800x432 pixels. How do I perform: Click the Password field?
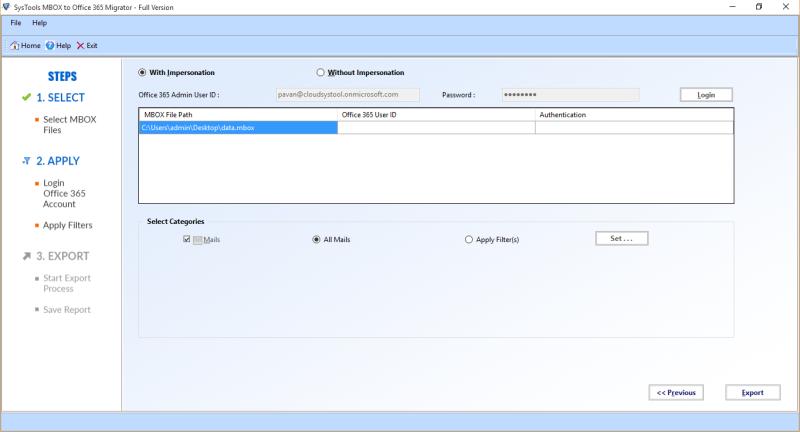(570, 94)
